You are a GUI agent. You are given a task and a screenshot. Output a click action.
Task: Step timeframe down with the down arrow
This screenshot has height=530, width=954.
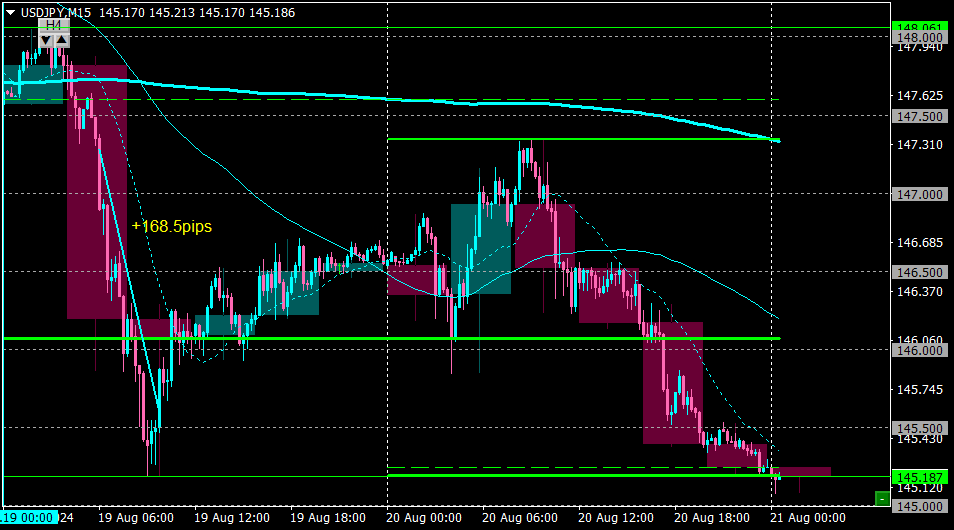click(x=46, y=40)
